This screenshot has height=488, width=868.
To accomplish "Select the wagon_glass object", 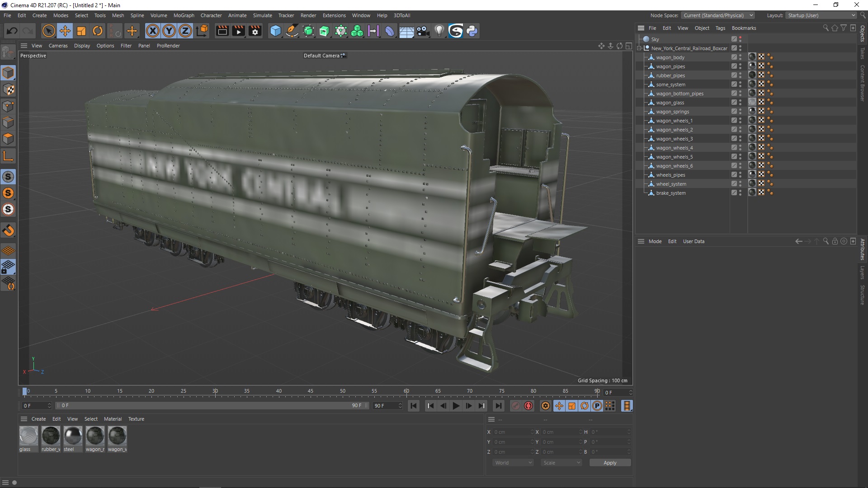I will click(670, 103).
